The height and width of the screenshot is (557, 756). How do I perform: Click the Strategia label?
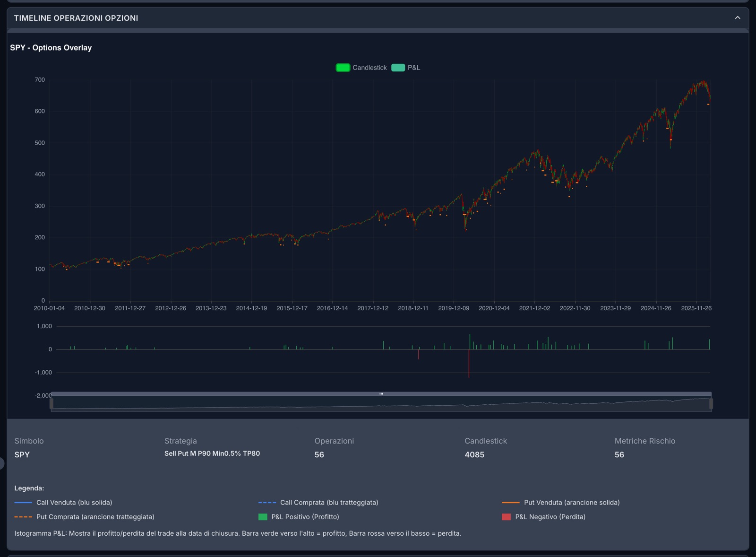[180, 441]
